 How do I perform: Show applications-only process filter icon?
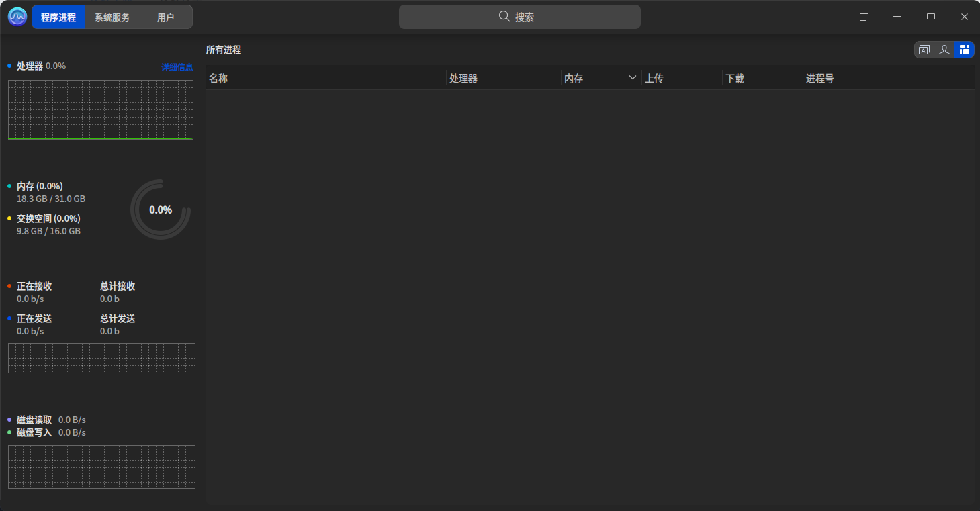click(924, 50)
